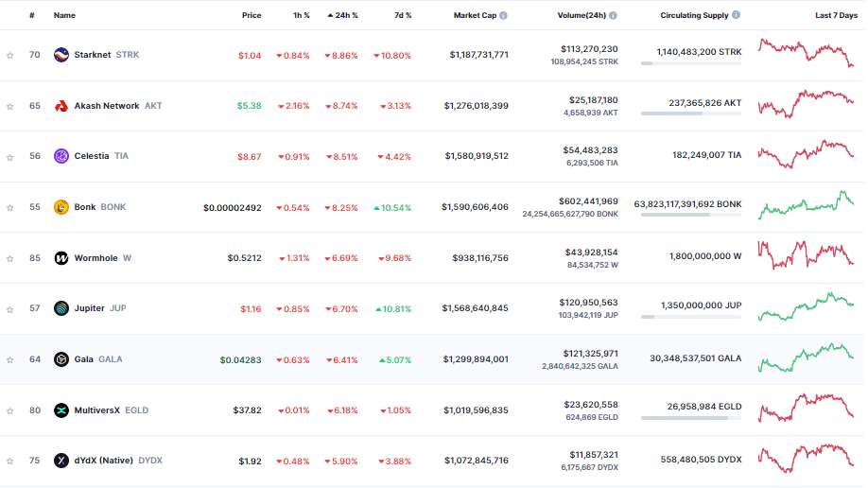868x488 pixels.
Task: Click the Wormhole W logo icon
Action: [x=61, y=258]
